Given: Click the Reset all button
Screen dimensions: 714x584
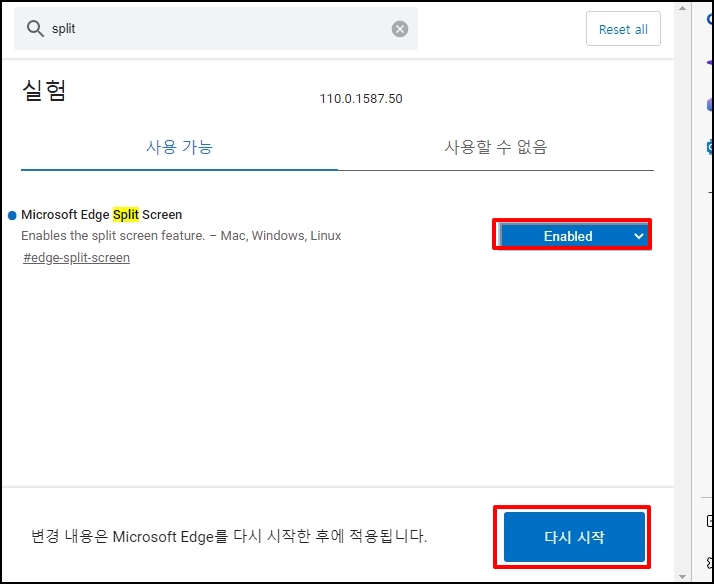Looking at the screenshot, I should point(623,29).
